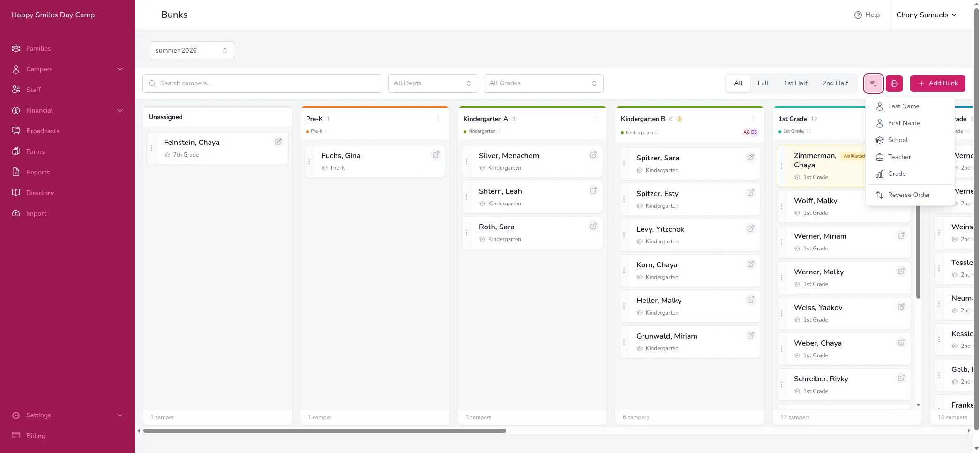This screenshot has width=980, height=453.
Task: Select the Schreiber, Rivky camper card
Action: point(844,385)
